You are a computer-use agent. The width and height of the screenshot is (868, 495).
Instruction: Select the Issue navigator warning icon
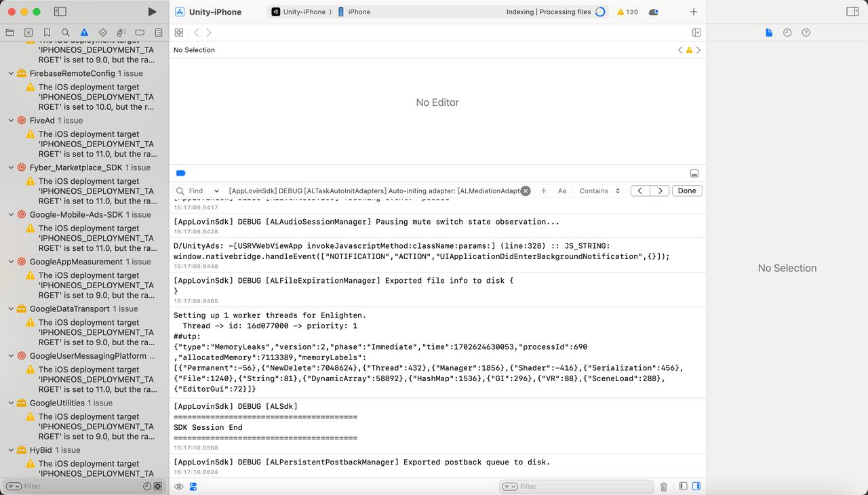(84, 32)
